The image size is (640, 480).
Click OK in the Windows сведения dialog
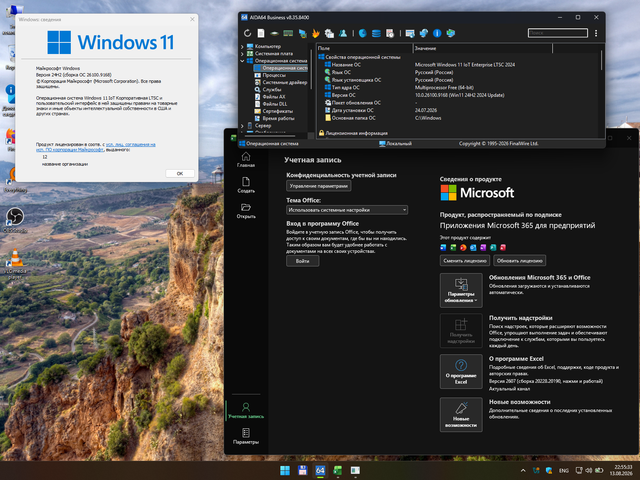(x=180, y=173)
